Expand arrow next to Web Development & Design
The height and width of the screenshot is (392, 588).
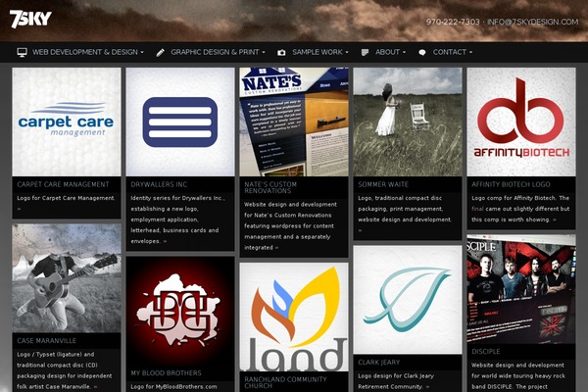(x=142, y=53)
